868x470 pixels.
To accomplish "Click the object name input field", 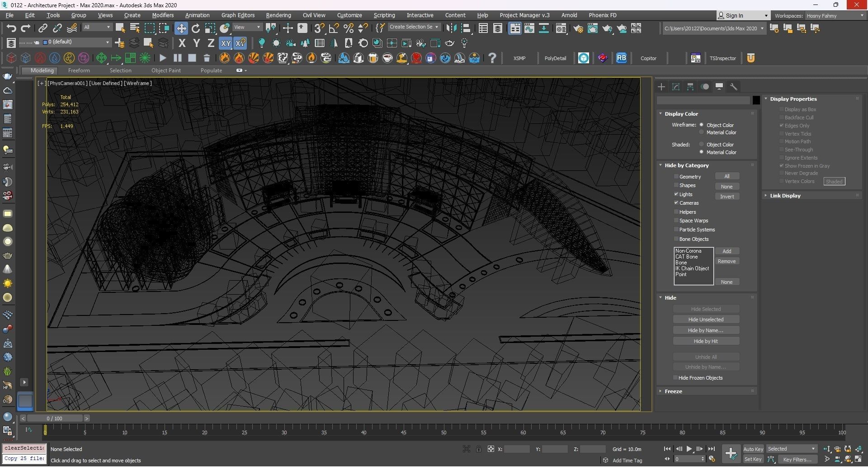I will point(703,100).
